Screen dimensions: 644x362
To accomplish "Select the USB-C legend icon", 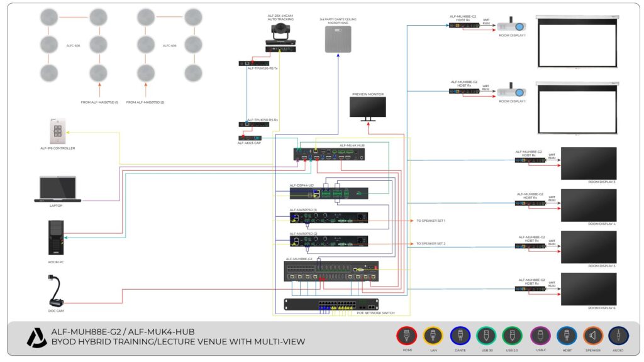I will tap(540, 336).
